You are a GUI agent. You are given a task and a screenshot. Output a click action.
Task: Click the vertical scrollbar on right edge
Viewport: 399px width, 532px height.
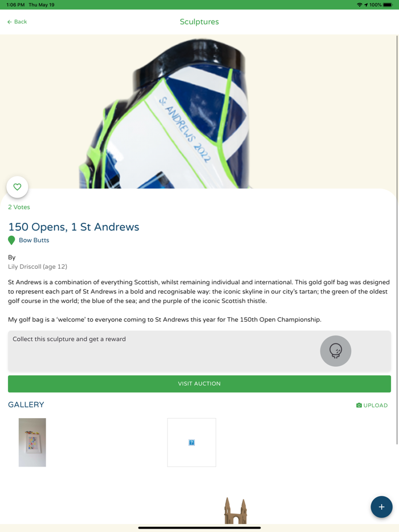point(397,239)
